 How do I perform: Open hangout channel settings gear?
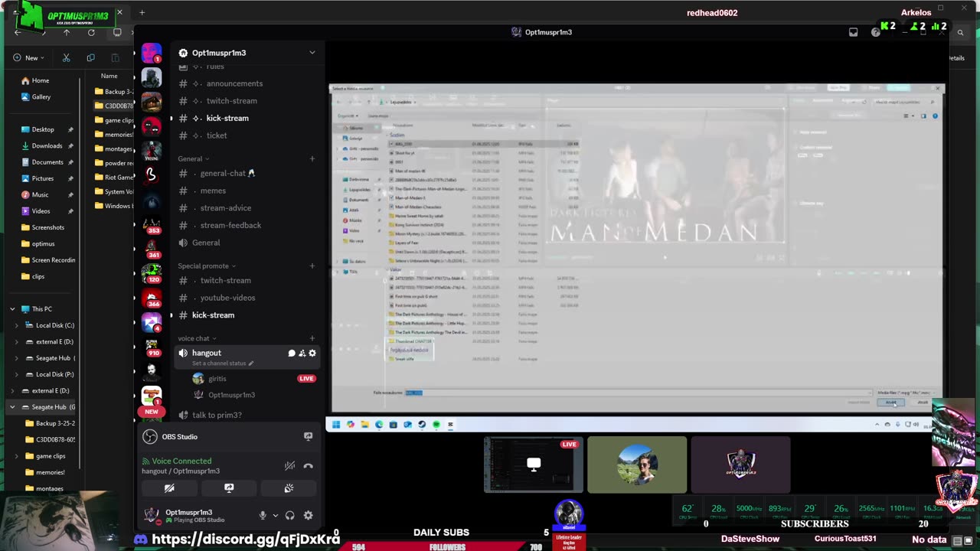click(x=312, y=353)
